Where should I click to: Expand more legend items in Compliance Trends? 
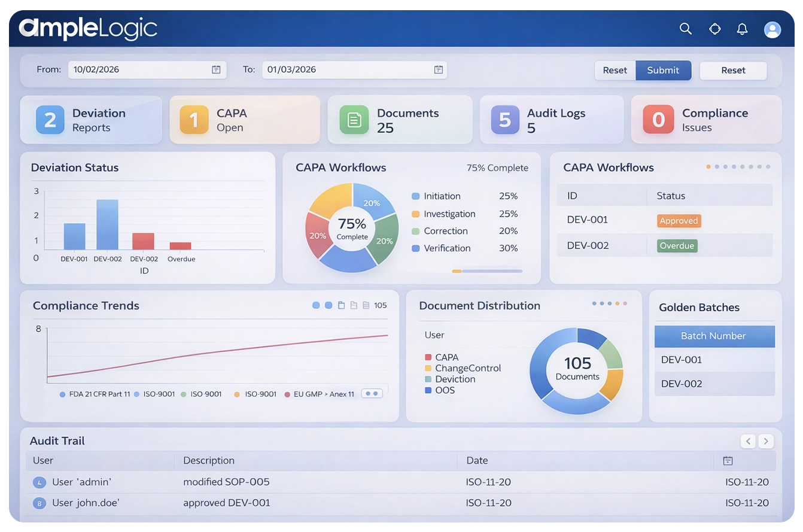click(372, 394)
